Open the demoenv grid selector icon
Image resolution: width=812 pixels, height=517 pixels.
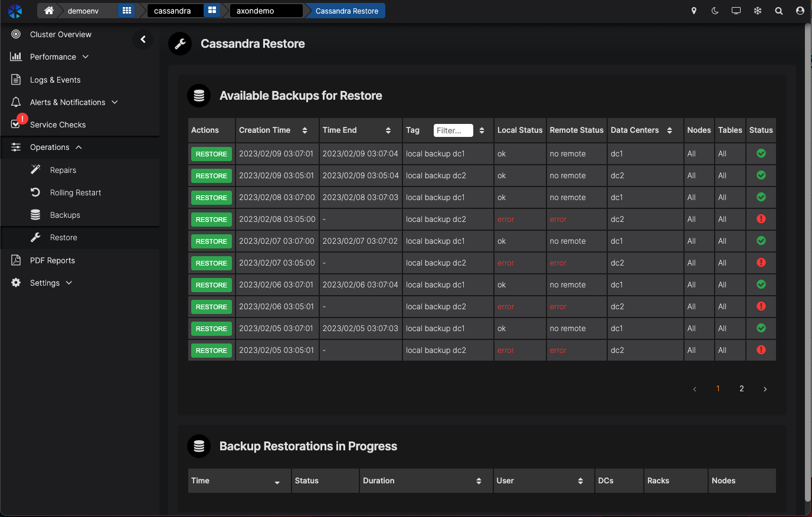(126, 11)
